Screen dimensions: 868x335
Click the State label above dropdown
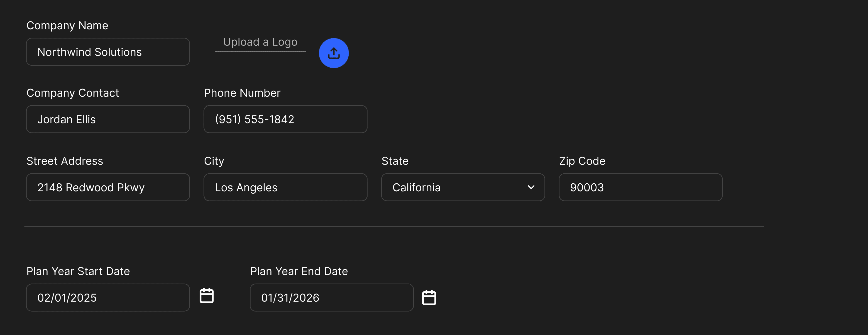click(x=395, y=161)
